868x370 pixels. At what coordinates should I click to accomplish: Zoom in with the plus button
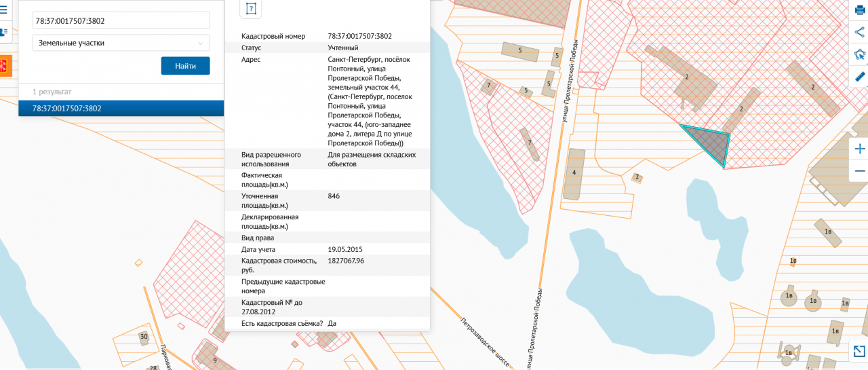[x=860, y=149]
